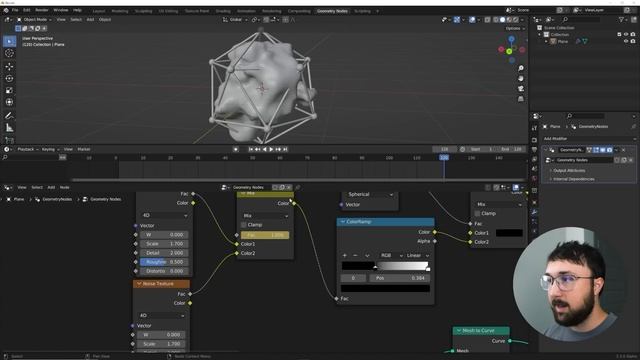Open 4D dimensions dropdown in lower Noise Texture
The height and width of the screenshot is (360, 640).
point(161,316)
